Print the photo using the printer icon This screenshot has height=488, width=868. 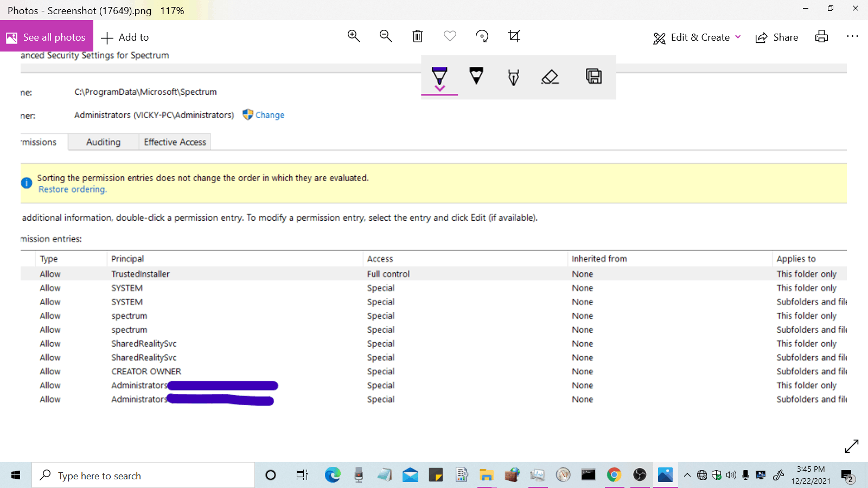coord(821,36)
